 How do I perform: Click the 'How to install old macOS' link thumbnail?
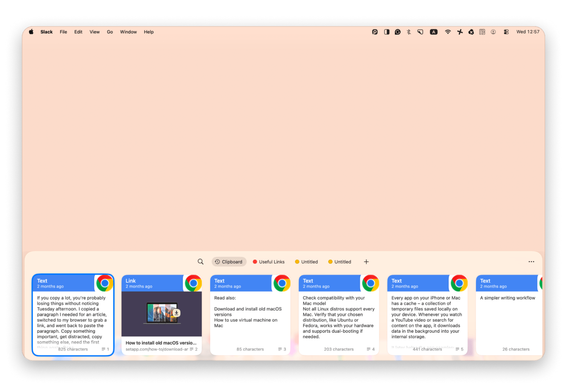[161, 313]
